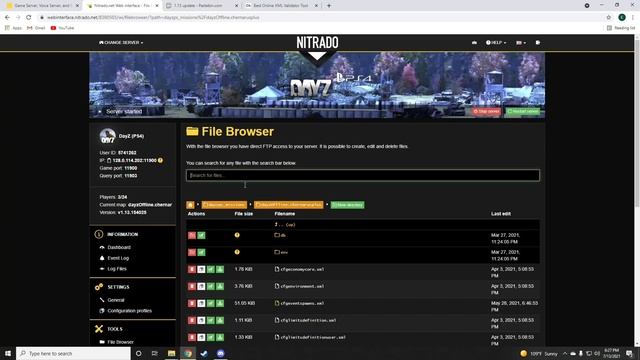Click the gamepad icon in the Nitrado header

(x=474, y=42)
